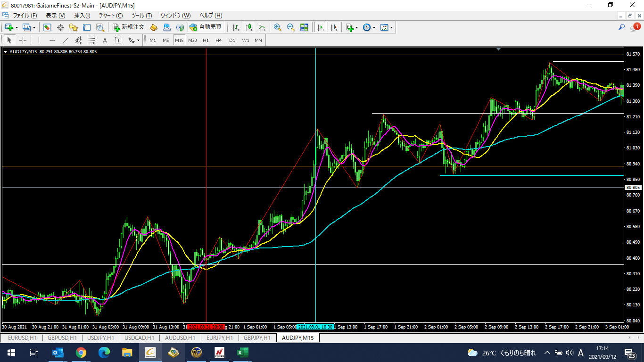Viewport: 644px width, 362px height.
Task: Select the text label 'T' tool
Action: pos(118,40)
